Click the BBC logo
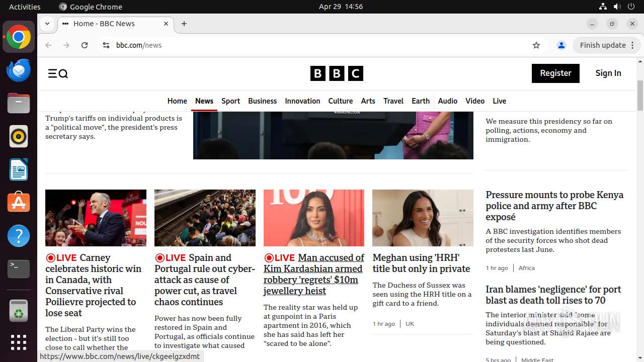The width and height of the screenshot is (644, 362). 337,73
